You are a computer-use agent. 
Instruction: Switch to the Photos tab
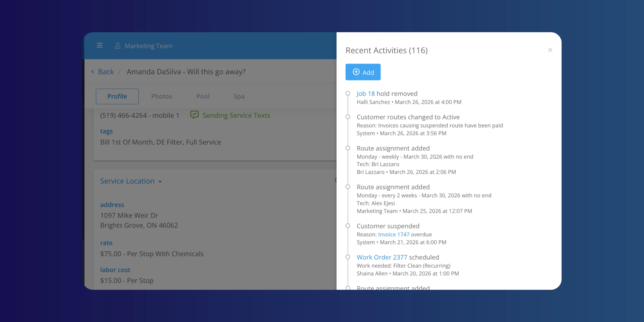pyautogui.click(x=162, y=96)
